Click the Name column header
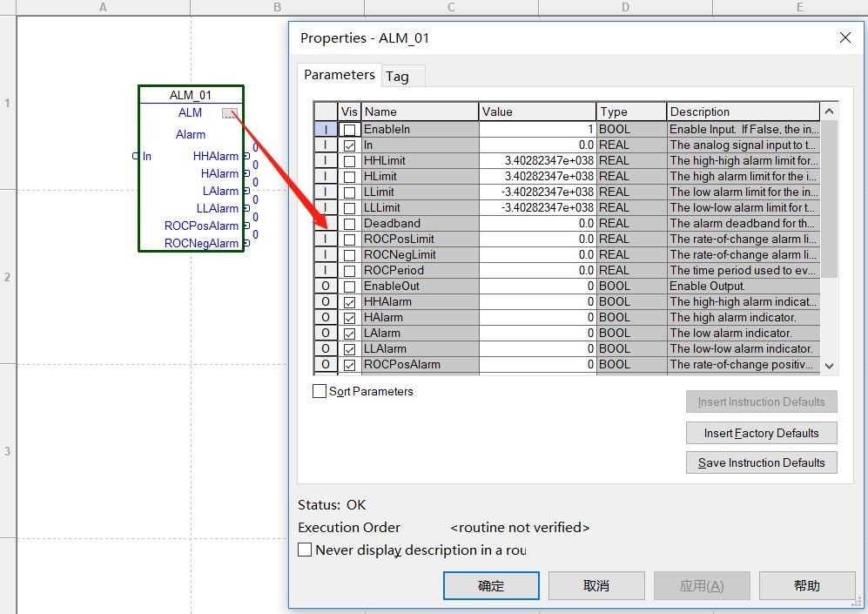The height and width of the screenshot is (614, 868). (x=420, y=111)
